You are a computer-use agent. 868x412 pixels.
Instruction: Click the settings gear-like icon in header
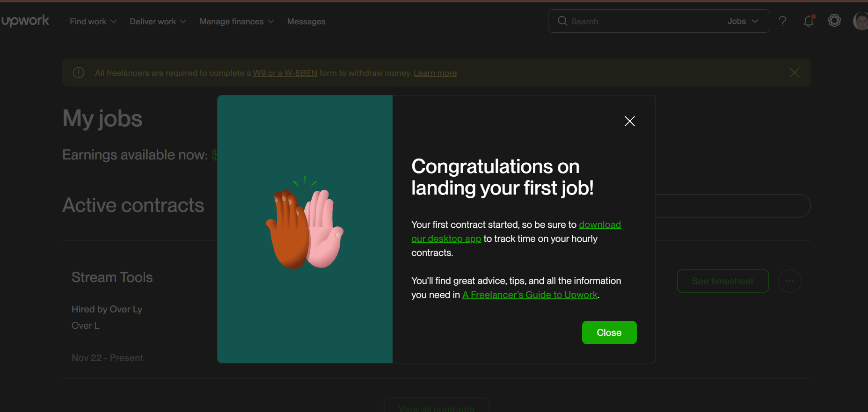pyautogui.click(x=834, y=21)
